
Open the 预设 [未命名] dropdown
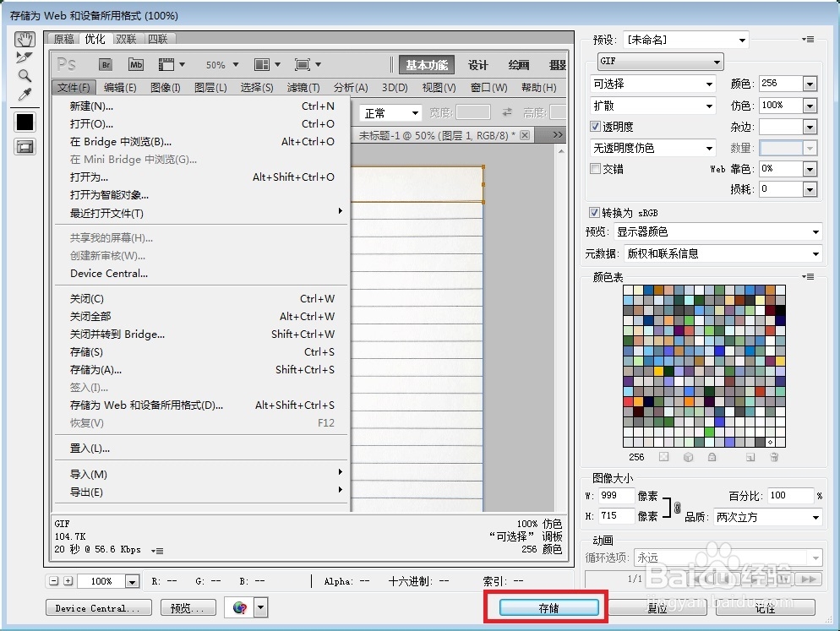pos(685,40)
